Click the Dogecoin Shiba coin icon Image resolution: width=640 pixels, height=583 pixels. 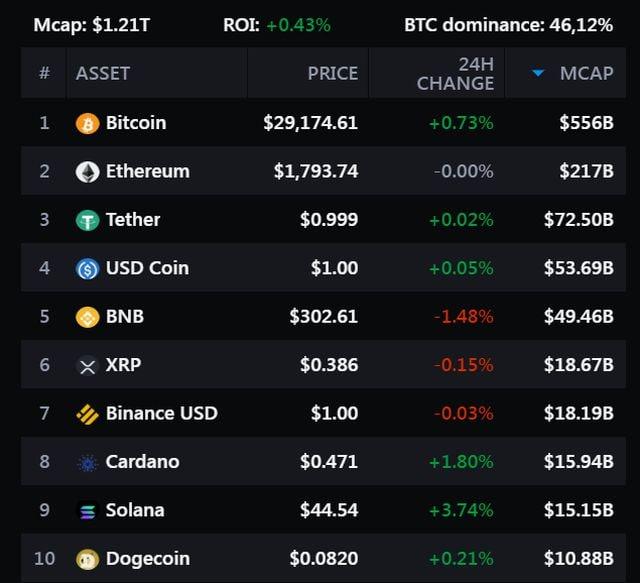coord(87,559)
